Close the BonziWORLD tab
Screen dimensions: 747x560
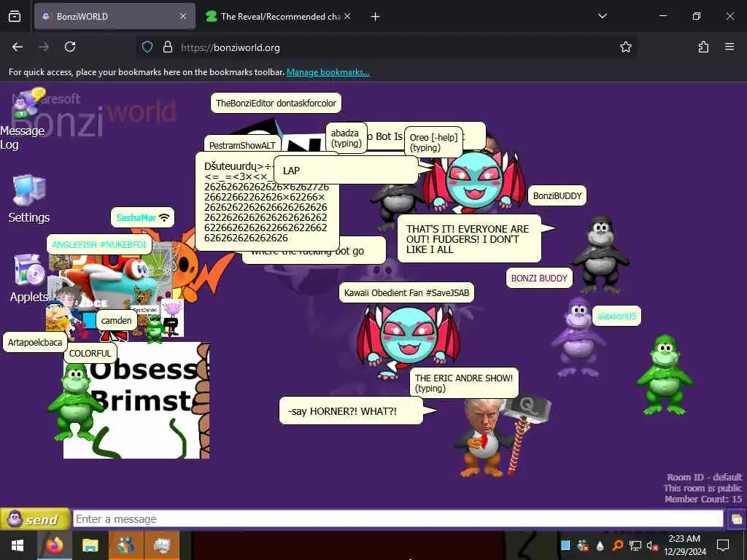click(183, 16)
